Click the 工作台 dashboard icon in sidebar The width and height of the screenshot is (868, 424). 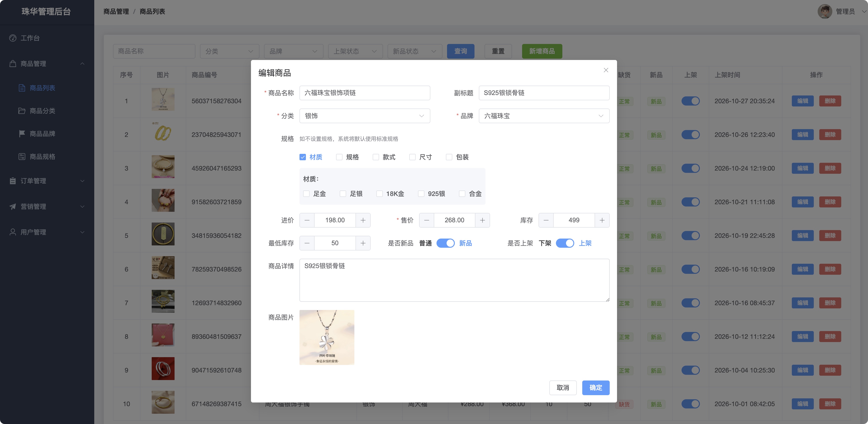(x=13, y=38)
